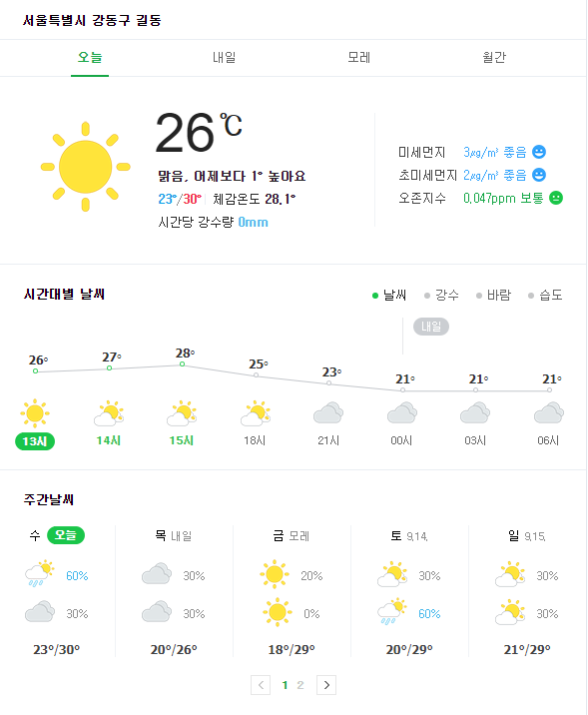Click Saturday afternoon rain icon with 60%
This screenshot has height=715, width=588.
(x=392, y=611)
